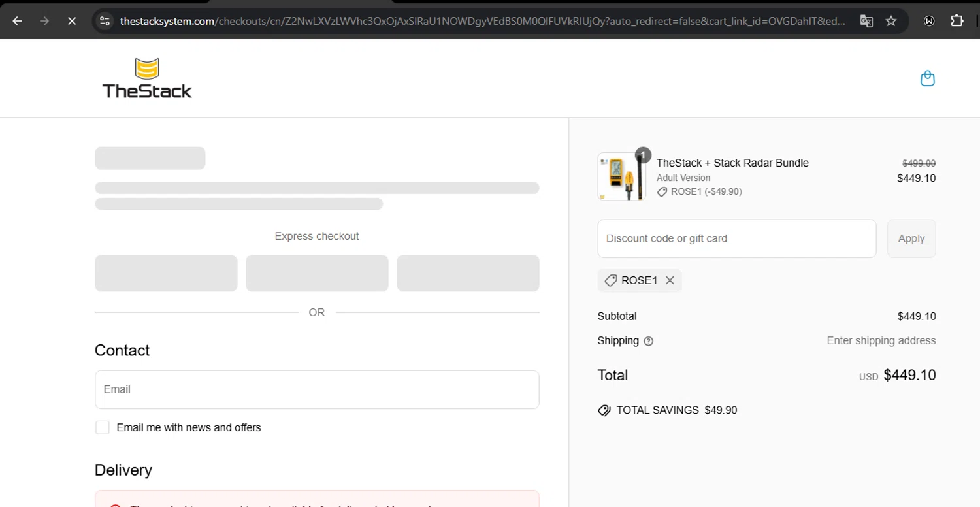Click the shipping help question icon
Image resolution: width=980 pixels, height=507 pixels.
pos(648,341)
